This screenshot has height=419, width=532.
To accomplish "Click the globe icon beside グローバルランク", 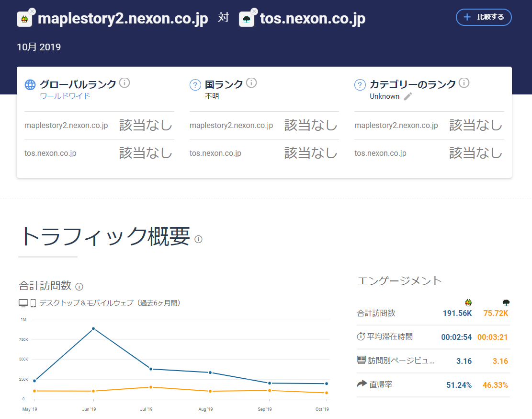I will click(30, 84).
